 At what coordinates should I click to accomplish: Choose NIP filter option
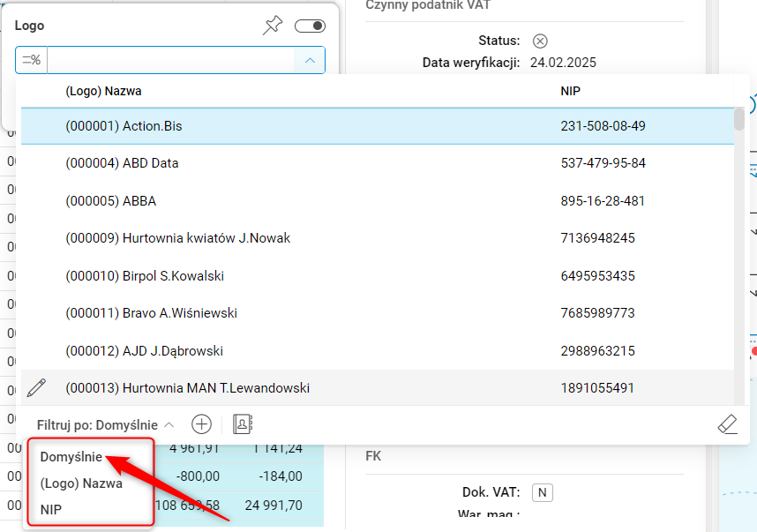tap(50, 509)
